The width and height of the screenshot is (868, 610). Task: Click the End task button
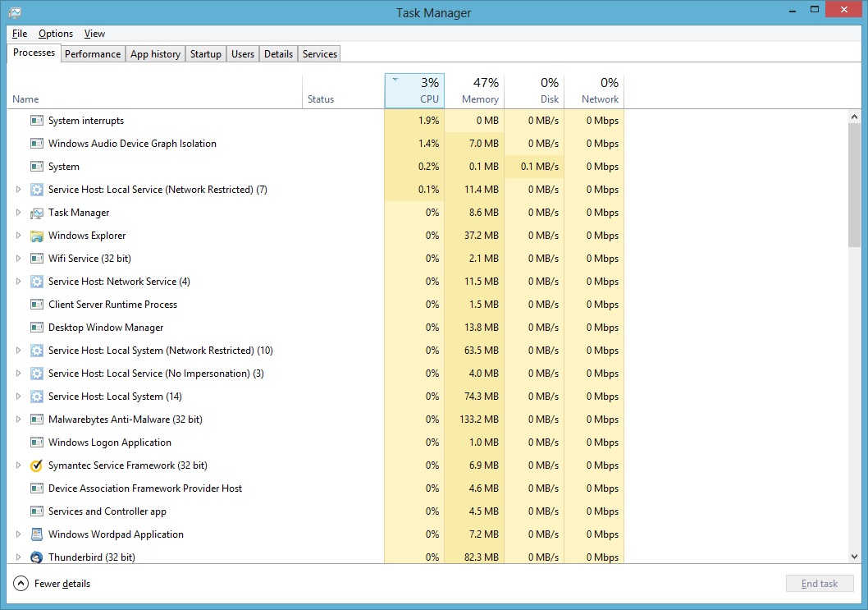tap(820, 584)
